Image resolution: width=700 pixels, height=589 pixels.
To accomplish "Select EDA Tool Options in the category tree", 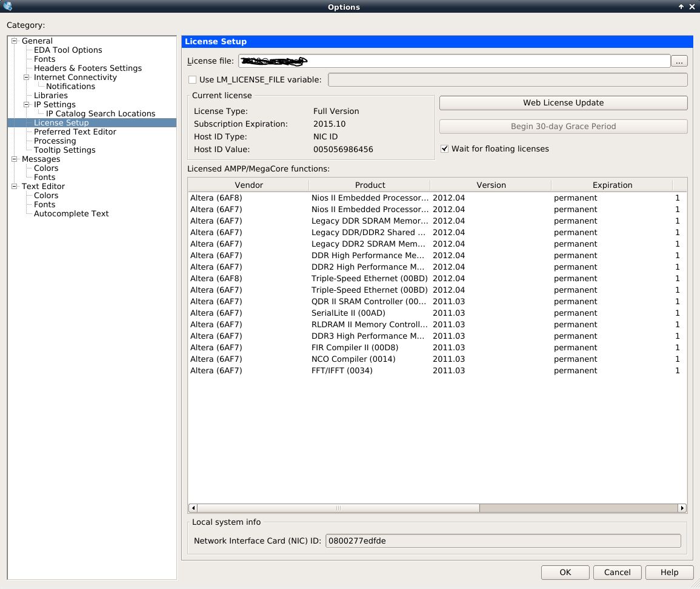I will click(68, 50).
